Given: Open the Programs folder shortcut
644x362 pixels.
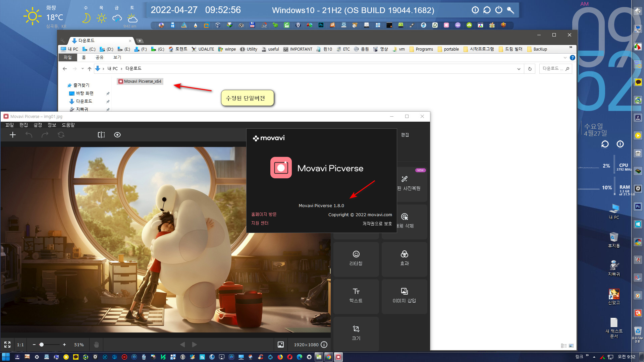Looking at the screenshot, I should click(421, 49).
